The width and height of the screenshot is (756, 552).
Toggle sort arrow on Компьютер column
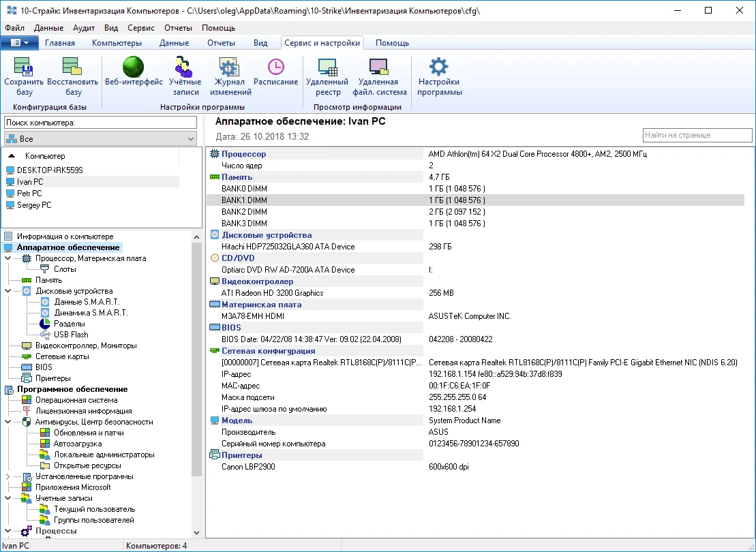(x=12, y=155)
